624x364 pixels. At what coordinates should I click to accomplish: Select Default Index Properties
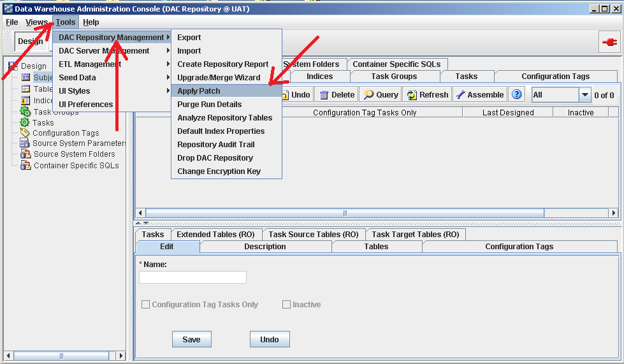pyautogui.click(x=226, y=131)
